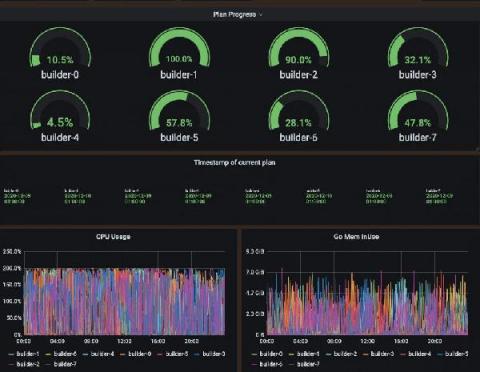
Task: Click the builder-3 gauge showing 32.1%
Action: (418, 48)
